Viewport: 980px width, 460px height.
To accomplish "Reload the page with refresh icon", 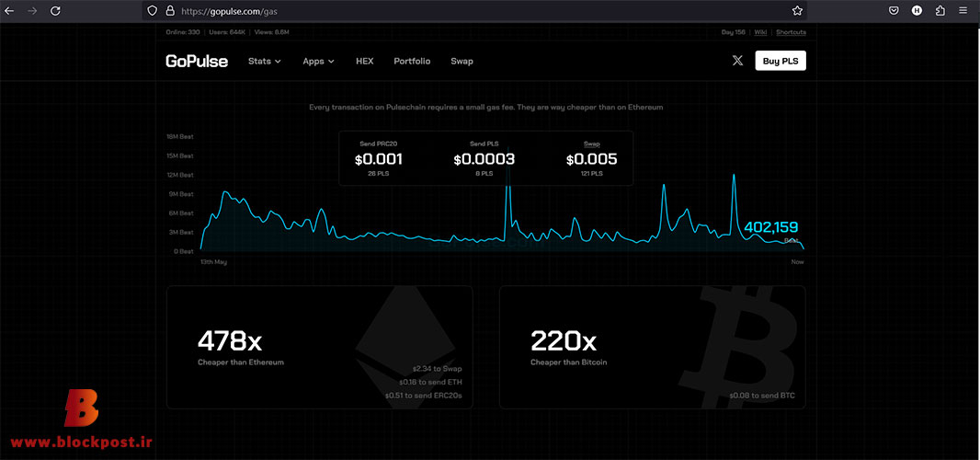I will pos(55,11).
